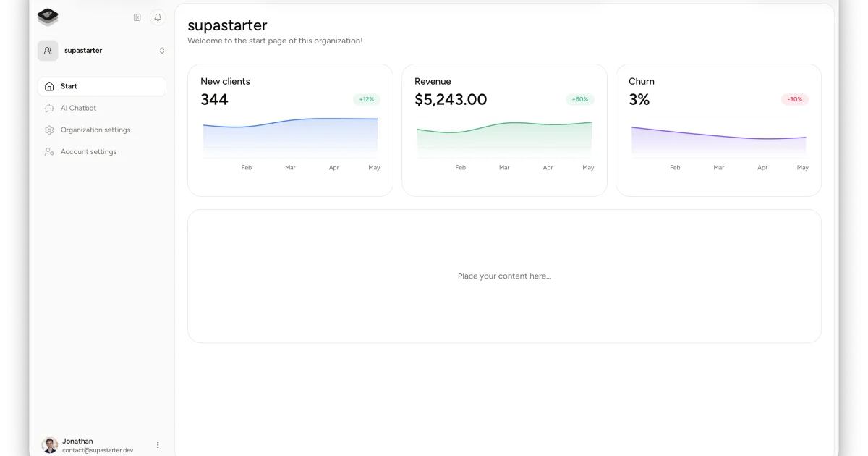Click the Account settings user-gear icon
This screenshot has height=456, width=868.
tap(49, 152)
